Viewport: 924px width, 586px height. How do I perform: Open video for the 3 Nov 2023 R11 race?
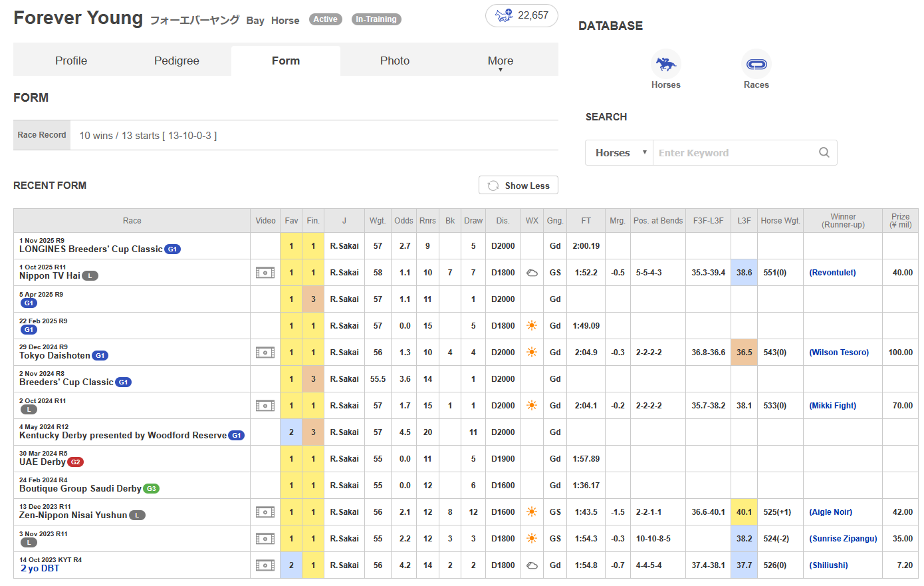click(265, 539)
